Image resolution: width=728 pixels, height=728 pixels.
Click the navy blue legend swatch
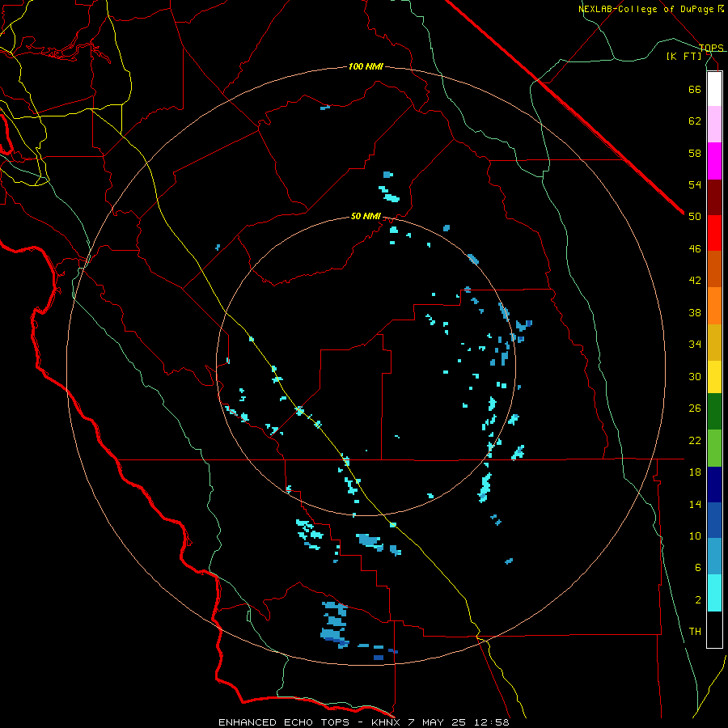pos(714,485)
